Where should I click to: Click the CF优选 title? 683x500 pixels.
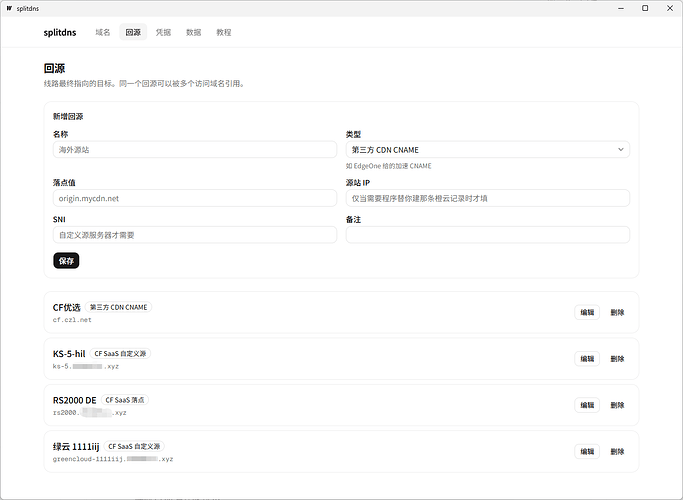tap(67, 307)
